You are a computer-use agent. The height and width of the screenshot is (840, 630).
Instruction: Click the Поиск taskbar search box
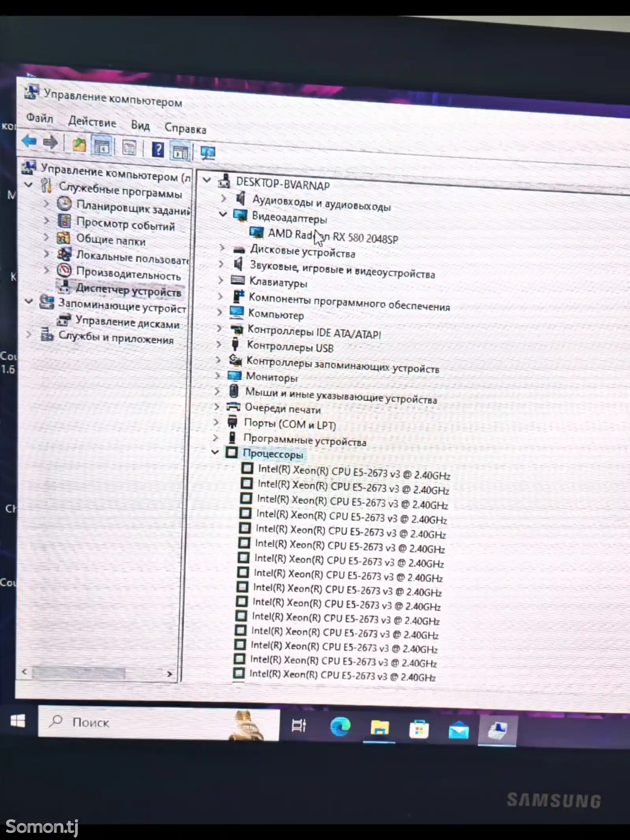point(159,724)
